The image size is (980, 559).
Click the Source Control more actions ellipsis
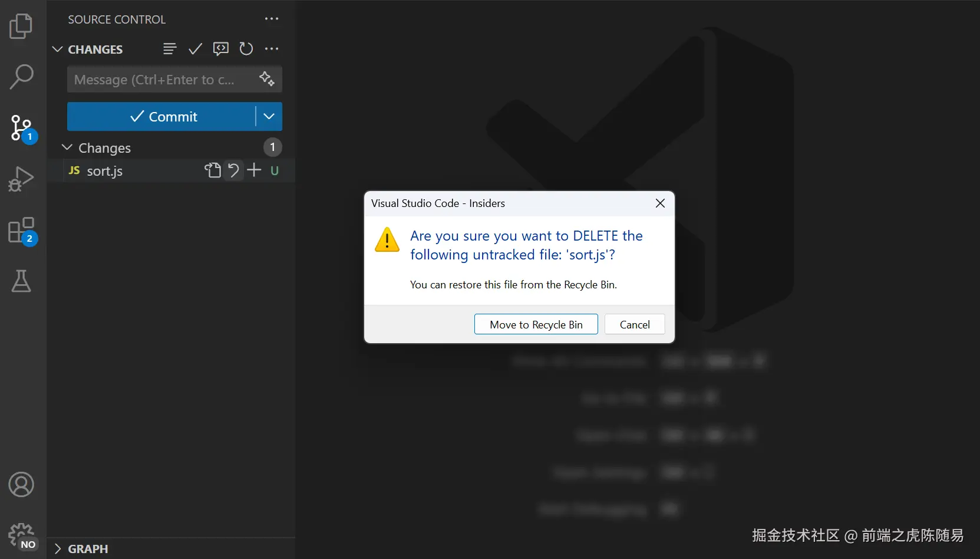coord(272,19)
